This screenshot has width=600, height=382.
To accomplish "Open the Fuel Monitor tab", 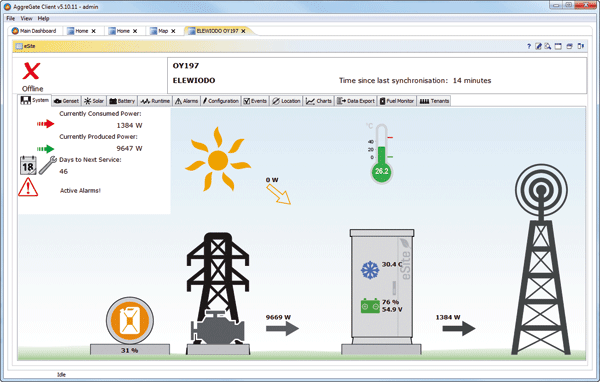I will [397, 101].
